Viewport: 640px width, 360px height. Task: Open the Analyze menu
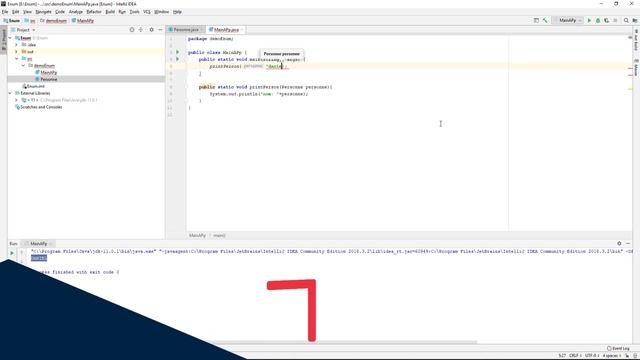point(76,12)
